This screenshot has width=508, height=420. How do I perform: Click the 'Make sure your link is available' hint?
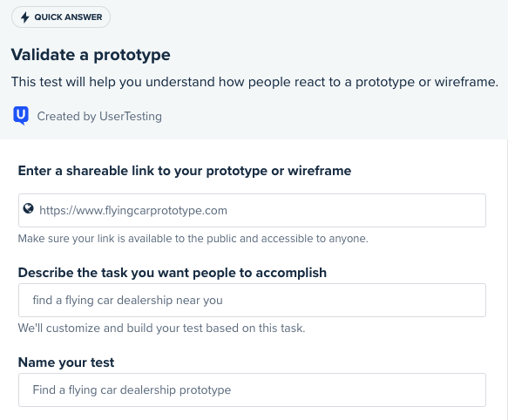click(x=193, y=239)
